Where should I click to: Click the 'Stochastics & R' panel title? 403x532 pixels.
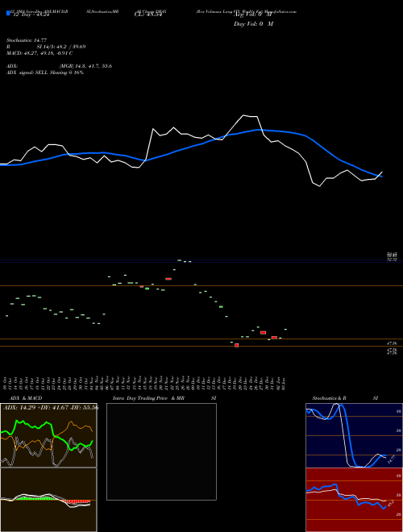coord(329,398)
